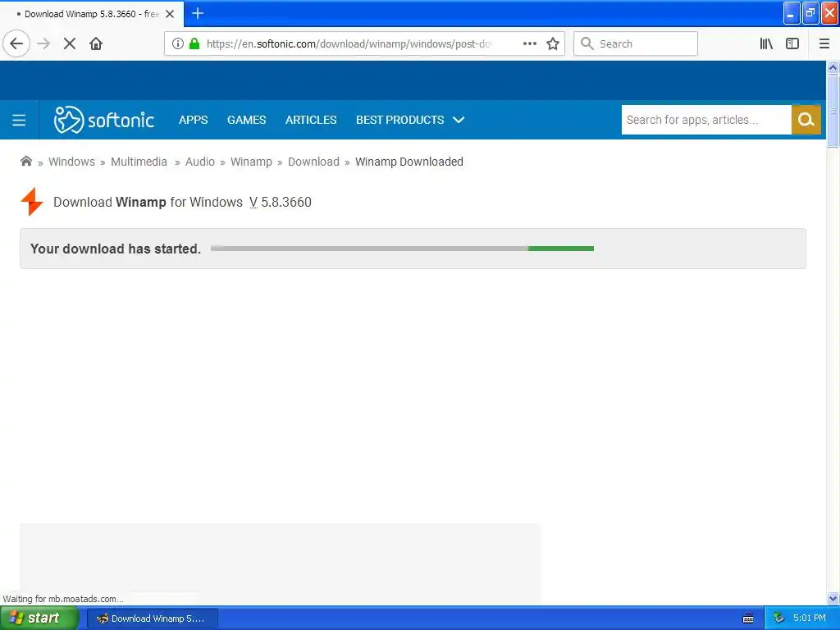Expand the BEST PRODUCTS dropdown
The image size is (840, 630).
pyautogui.click(x=410, y=120)
